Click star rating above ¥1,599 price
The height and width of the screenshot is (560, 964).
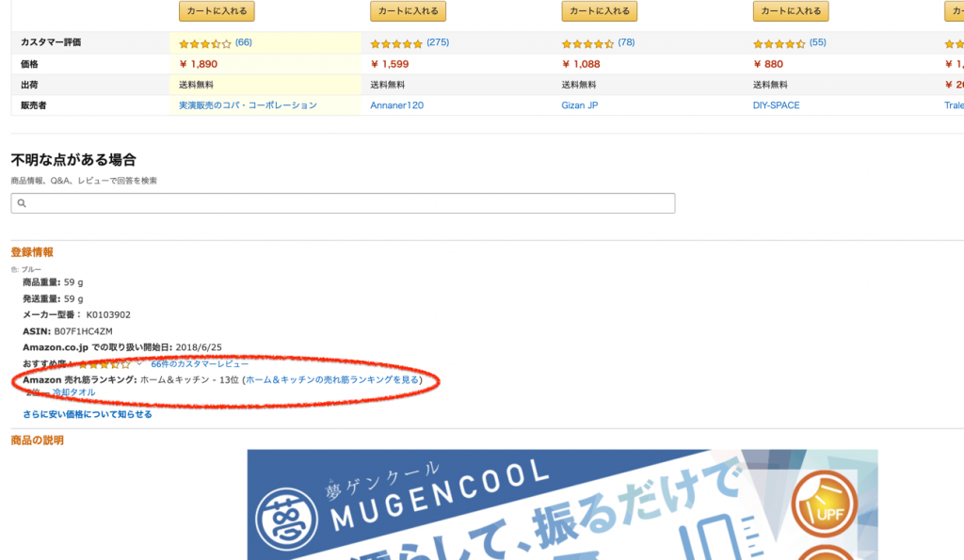tap(396, 43)
